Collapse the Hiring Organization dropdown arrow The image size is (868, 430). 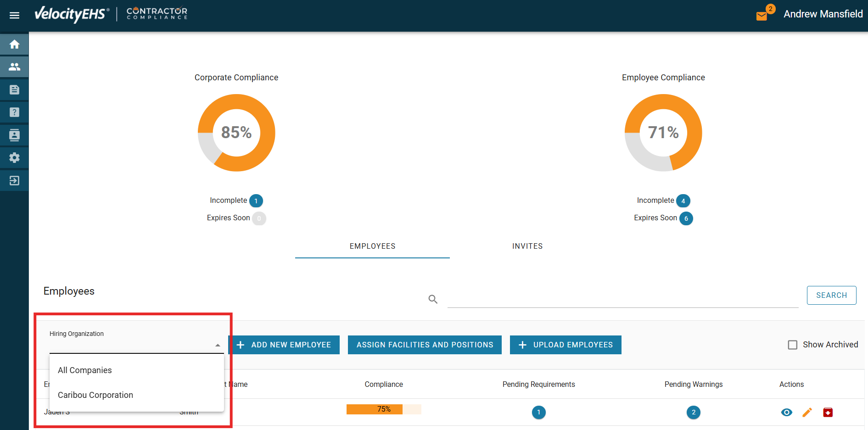coord(218,345)
